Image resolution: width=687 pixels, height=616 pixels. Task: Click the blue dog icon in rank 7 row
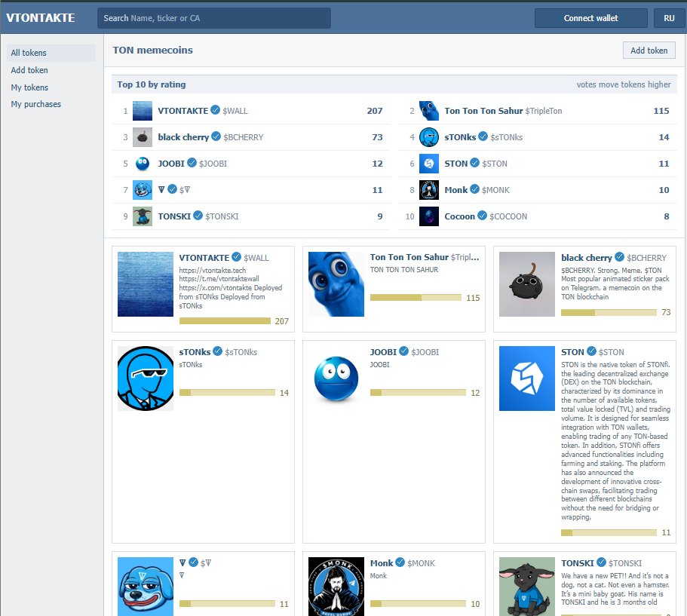pos(143,190)
